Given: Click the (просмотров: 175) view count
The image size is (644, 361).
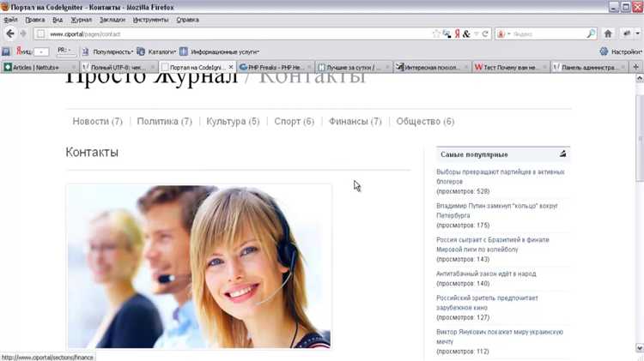Looking at the screenshot, I should pyautogui.click(x=463, y=226).
